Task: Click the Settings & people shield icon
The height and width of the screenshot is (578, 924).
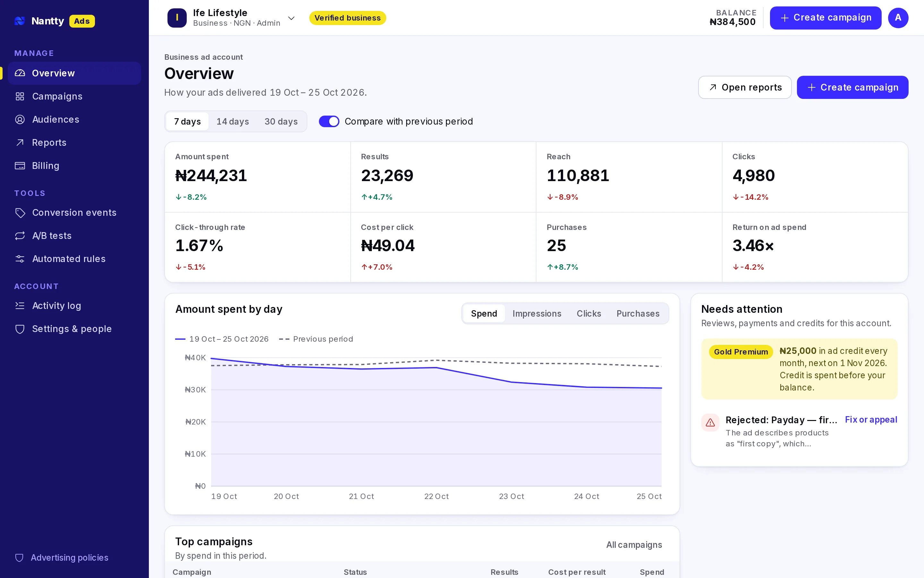Action: click(20, 329)
